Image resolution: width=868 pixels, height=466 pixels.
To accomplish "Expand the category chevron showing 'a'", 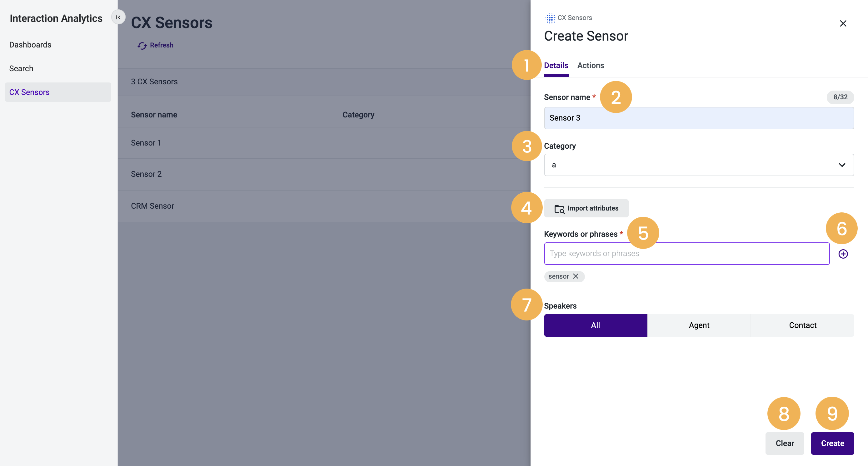I will tap(842, 165).
